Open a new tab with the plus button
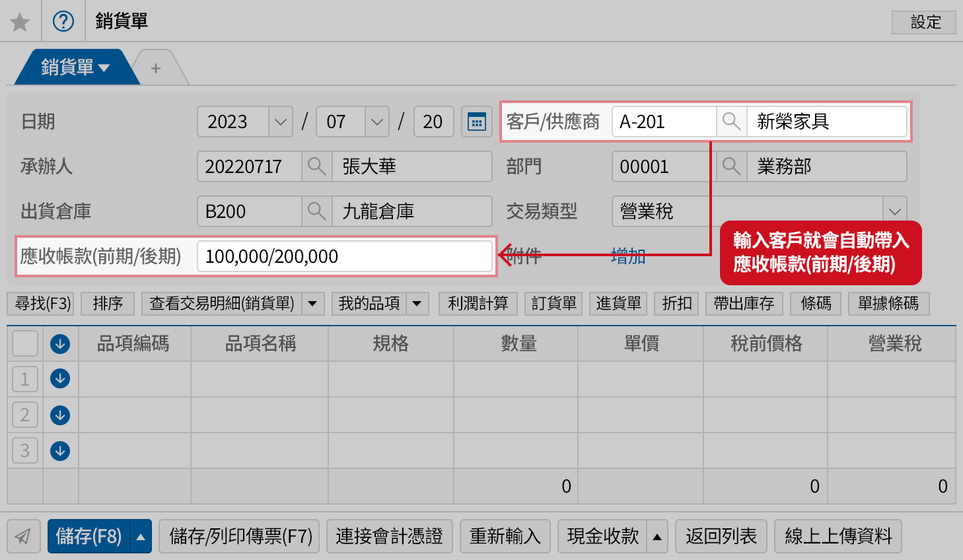The image size is (963, 560). click(x=156, y=66)
